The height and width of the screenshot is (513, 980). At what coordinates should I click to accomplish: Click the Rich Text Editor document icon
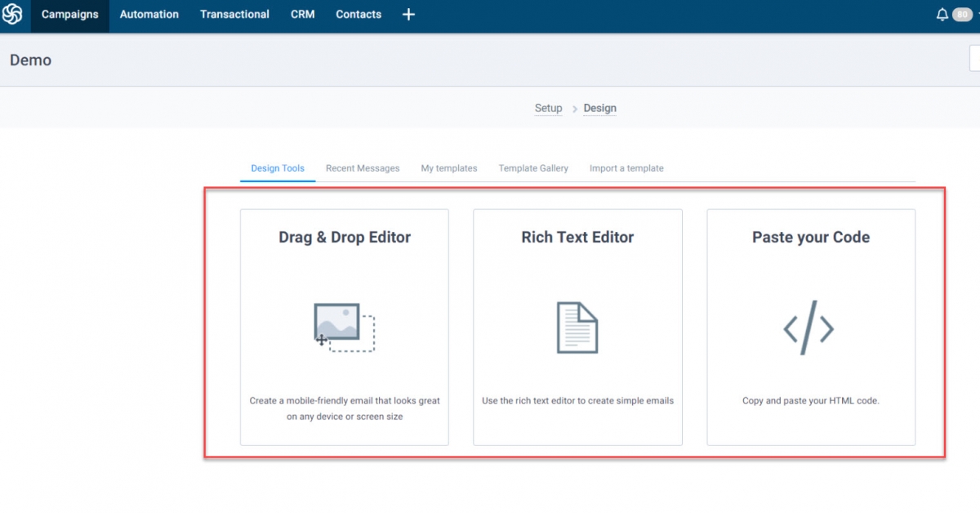[x=577, y=328]
